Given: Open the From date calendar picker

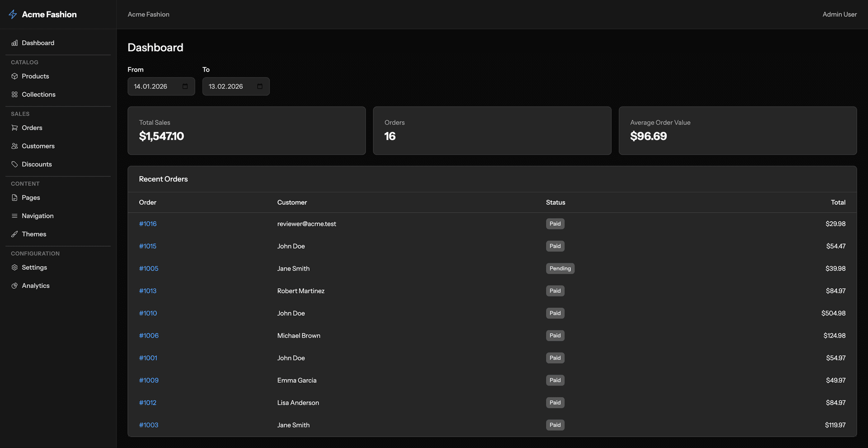Looking at the screenshot, I should 185,86.
